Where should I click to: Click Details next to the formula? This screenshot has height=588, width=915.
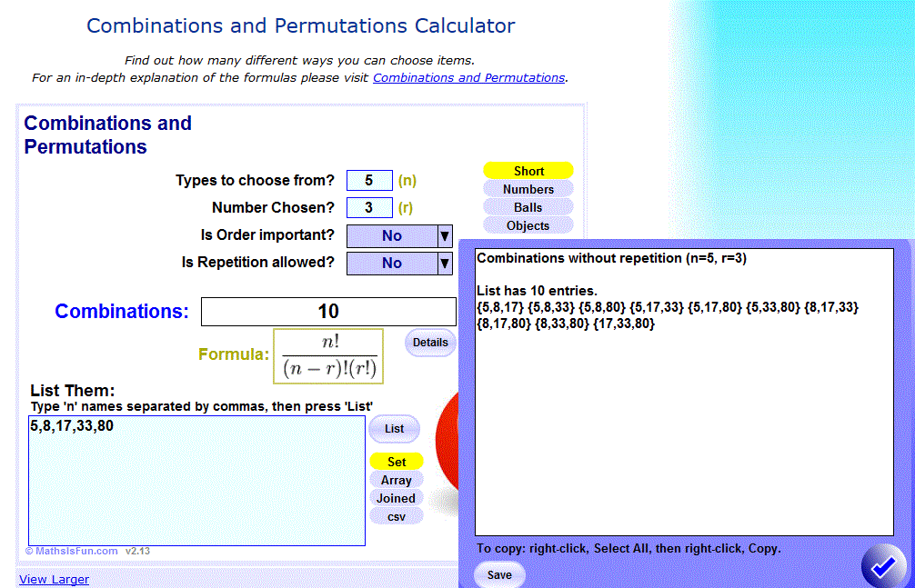(429, 343)
